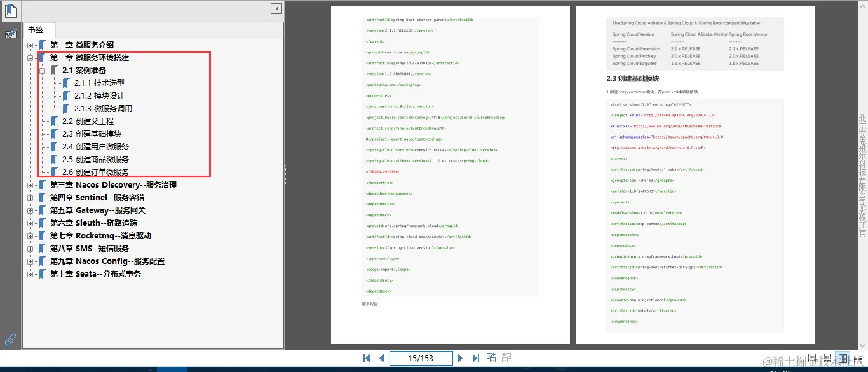Open bookmark 2.1.2 模块设计
868x372 pixels.
point(99,96)
